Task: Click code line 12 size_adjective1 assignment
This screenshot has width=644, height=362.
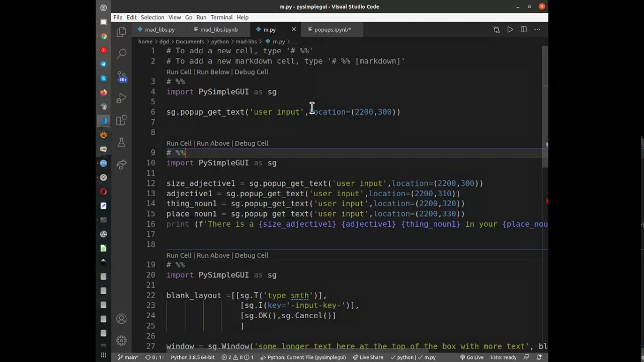Action: pyautogui.click(x=325, y=184)
